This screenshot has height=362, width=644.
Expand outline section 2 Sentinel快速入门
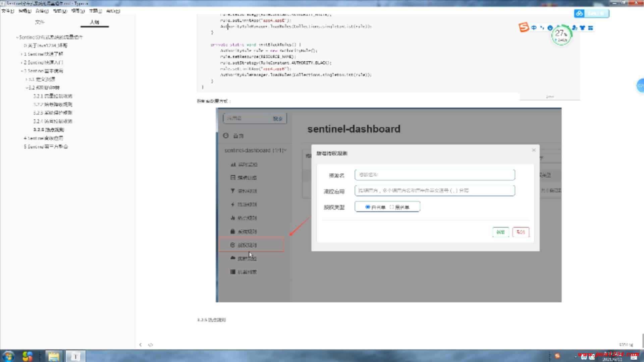(22, 62)
